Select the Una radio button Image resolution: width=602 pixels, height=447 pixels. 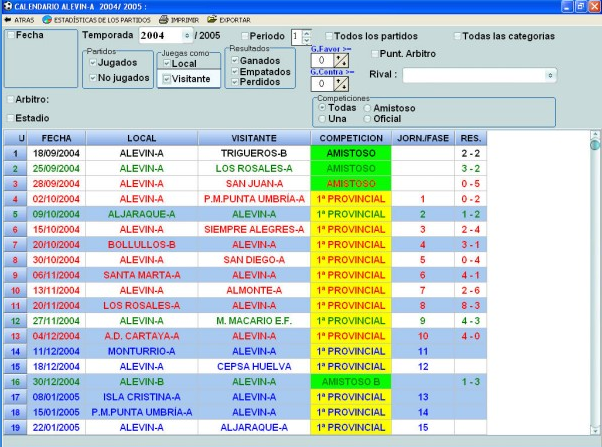pos(322,119)
